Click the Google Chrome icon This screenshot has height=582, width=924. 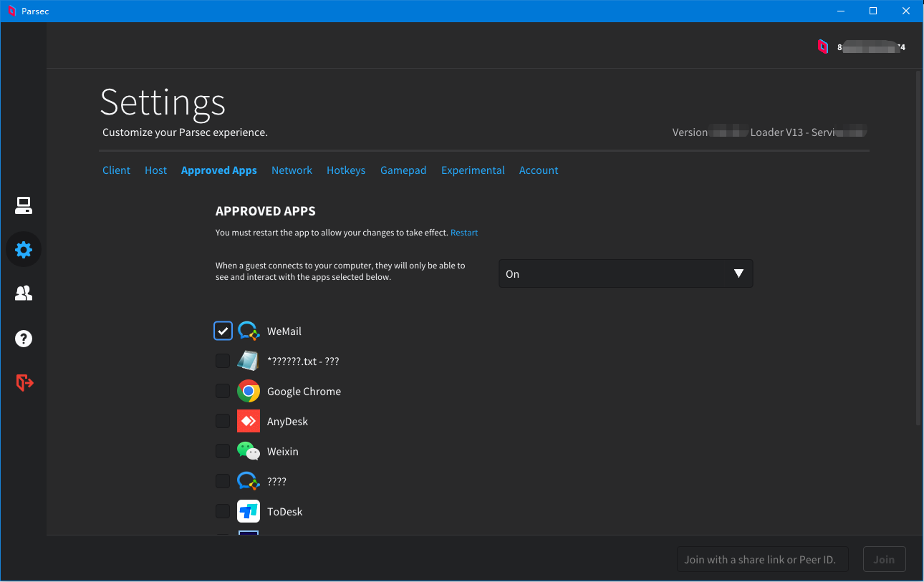point(249,391)
